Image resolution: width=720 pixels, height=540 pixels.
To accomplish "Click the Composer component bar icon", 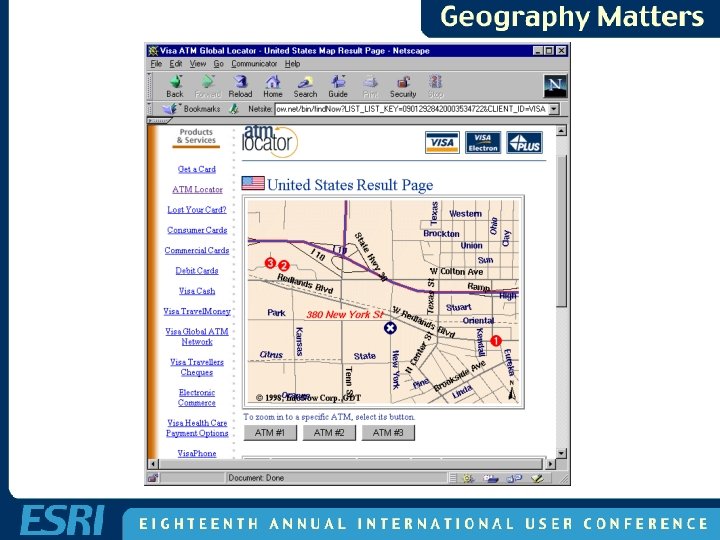I will (x=537, y=478).
